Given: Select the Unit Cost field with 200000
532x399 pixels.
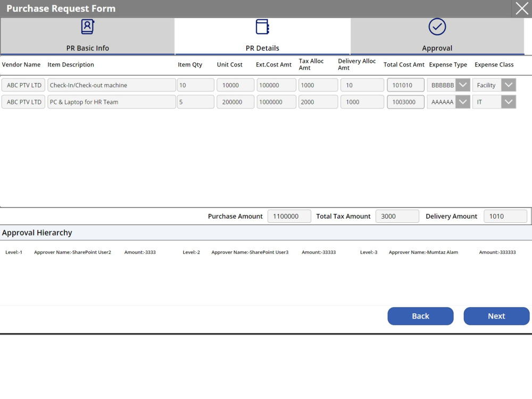Looking at the screenshot, I should pos(236,102).
